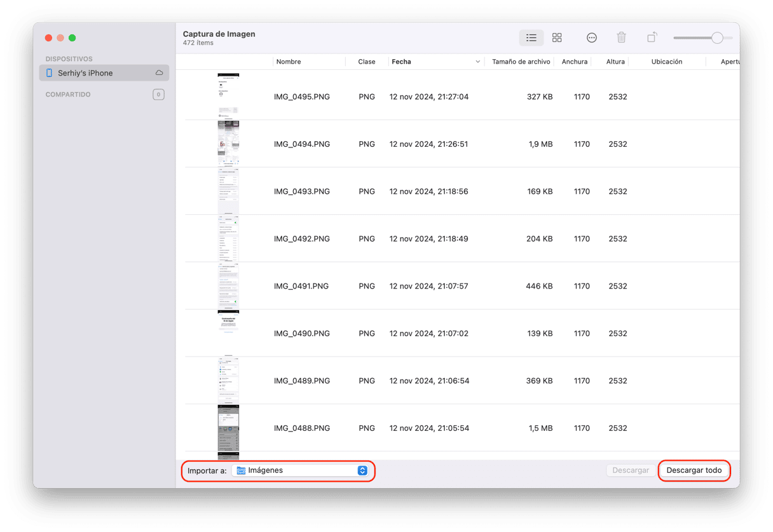Select thumbnail of IMG_0489.PNG
The image size is (773, 532).
(x=228, y=380)
